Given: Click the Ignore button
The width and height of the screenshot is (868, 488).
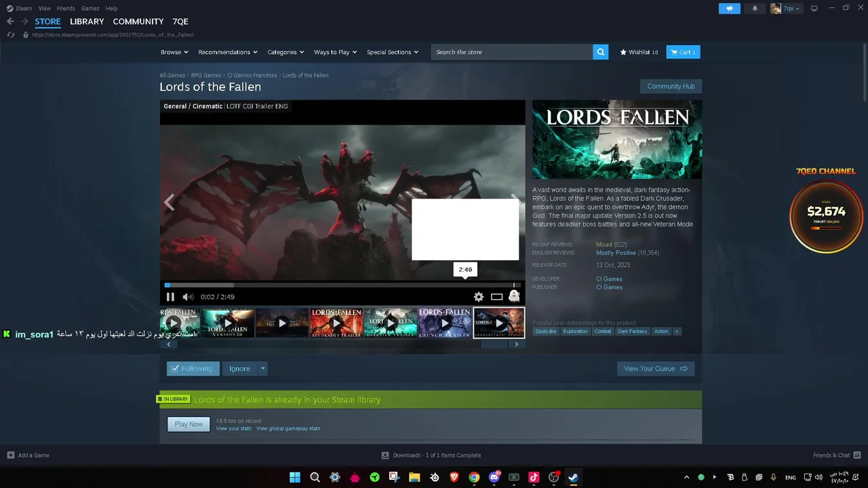Looking at the screenshot, I should [239, 369].
